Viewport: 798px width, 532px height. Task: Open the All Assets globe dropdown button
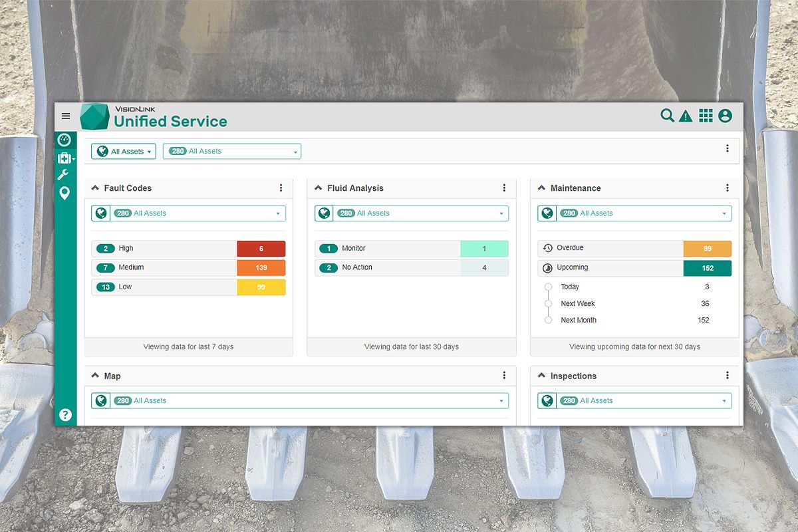124,152
